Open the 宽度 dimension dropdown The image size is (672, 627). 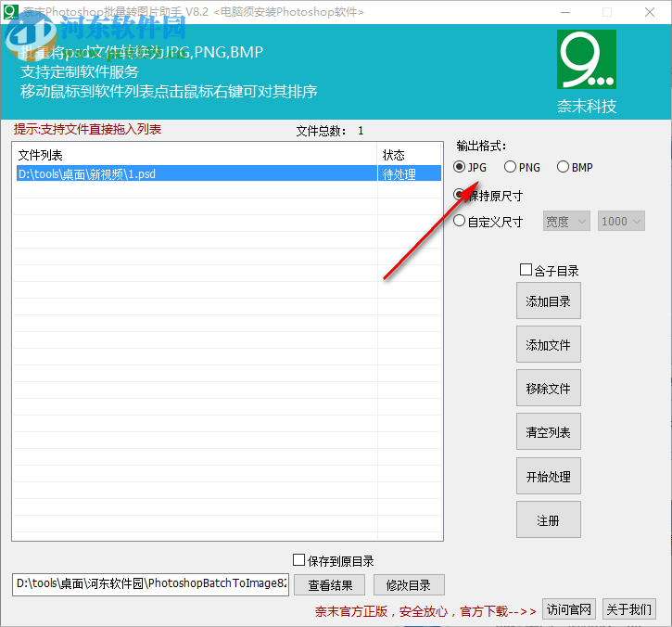[566, 222]
